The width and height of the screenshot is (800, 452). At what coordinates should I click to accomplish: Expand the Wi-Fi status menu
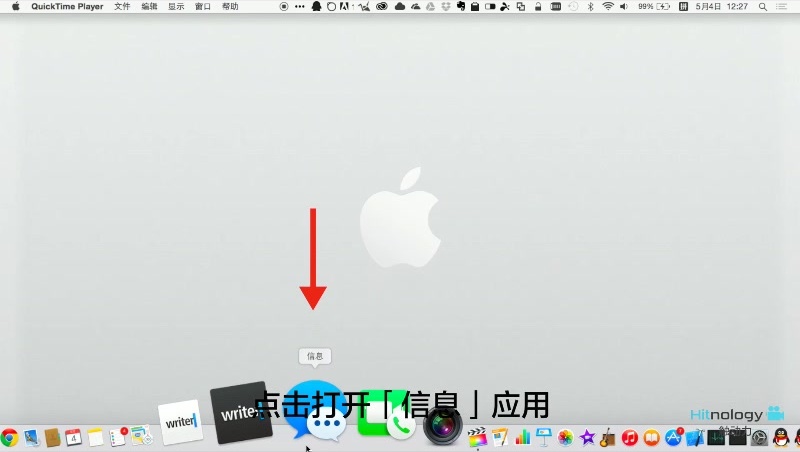coord(607,6)
